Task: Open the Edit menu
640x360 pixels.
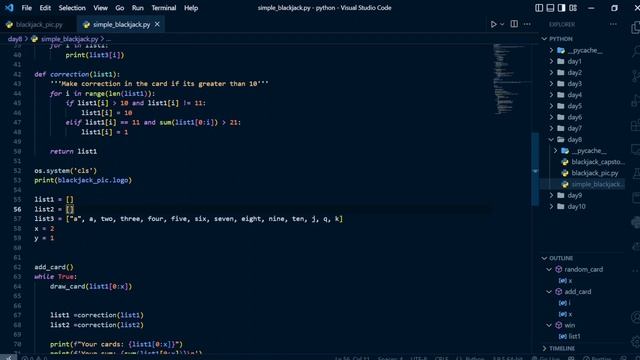Action: [x=45, y=8]
